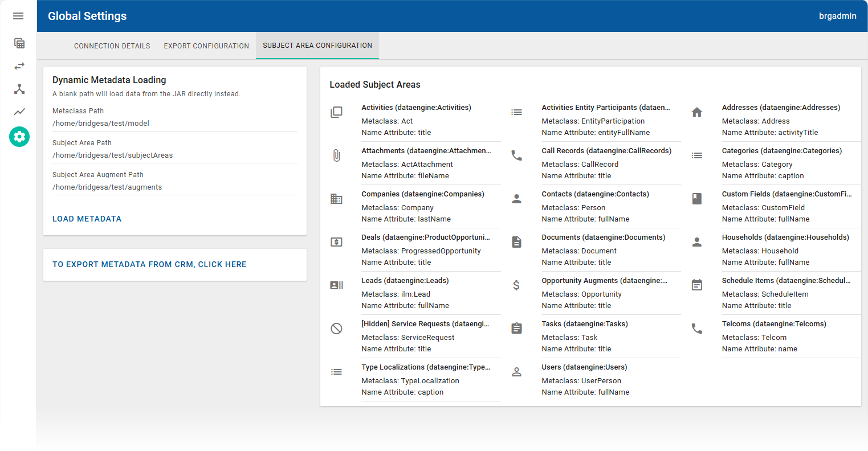
Task: Open the Export Configuration tab
Action: point(206,46)
